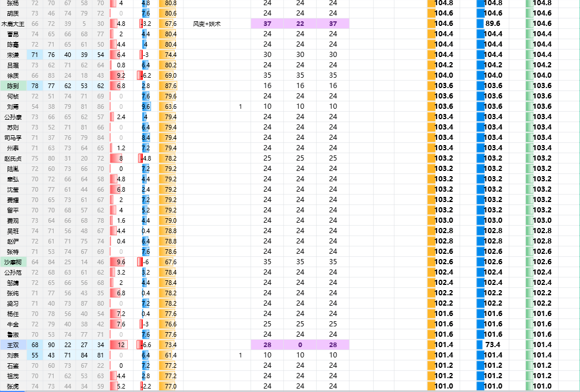This screenshot has width=580, height=392.
Task: Click the red-bar 9.2 cell in 徐质 row
Action: click(x=122, y=75)
